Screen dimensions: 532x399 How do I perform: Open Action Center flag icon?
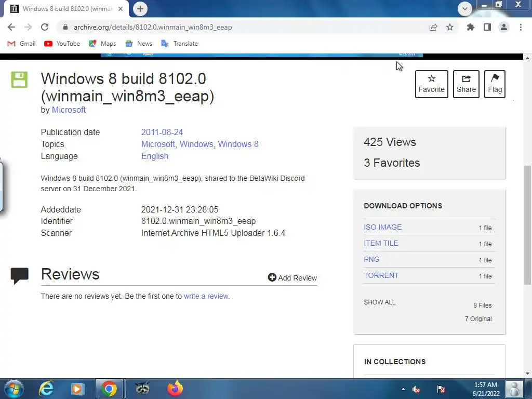coord(441,389)
